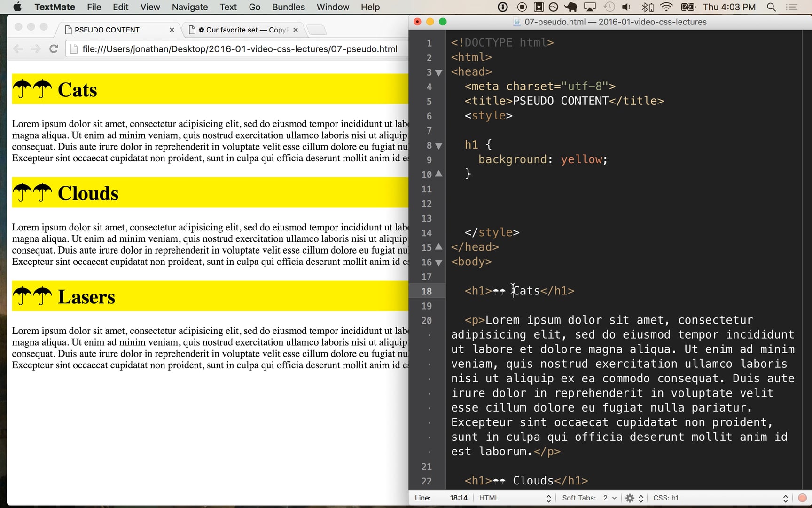The height and width of the screenshot is (508, 812).
Task: Open Notification Center from the menu bar
Action: [x=792, y=7]
